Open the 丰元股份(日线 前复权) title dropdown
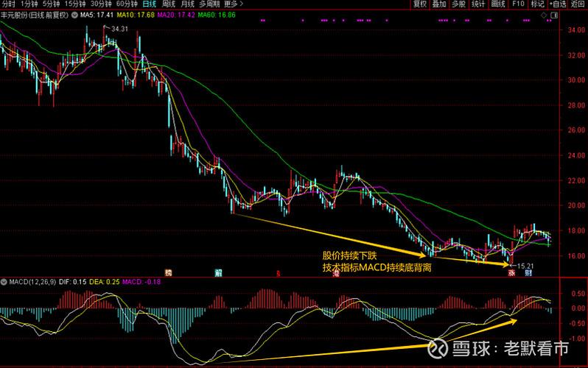The width and height of the screenshot is (588, 368). (35, 15)
